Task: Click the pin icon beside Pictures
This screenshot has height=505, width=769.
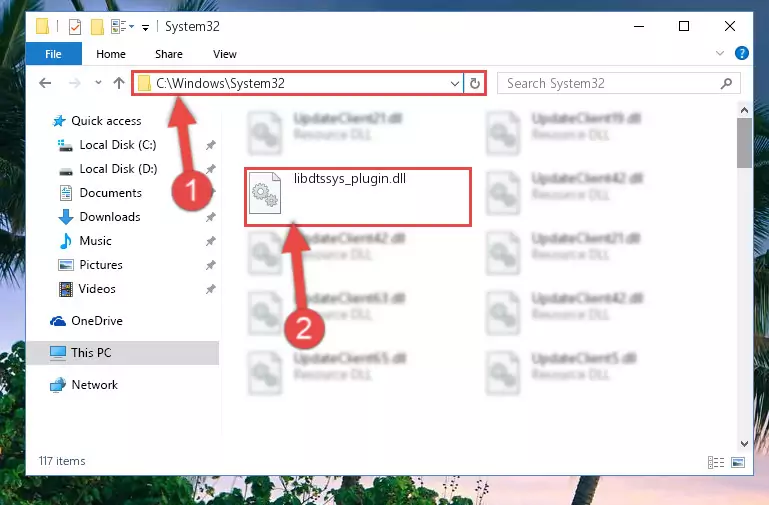Action: pyautogui.click(x=210, y=265)
